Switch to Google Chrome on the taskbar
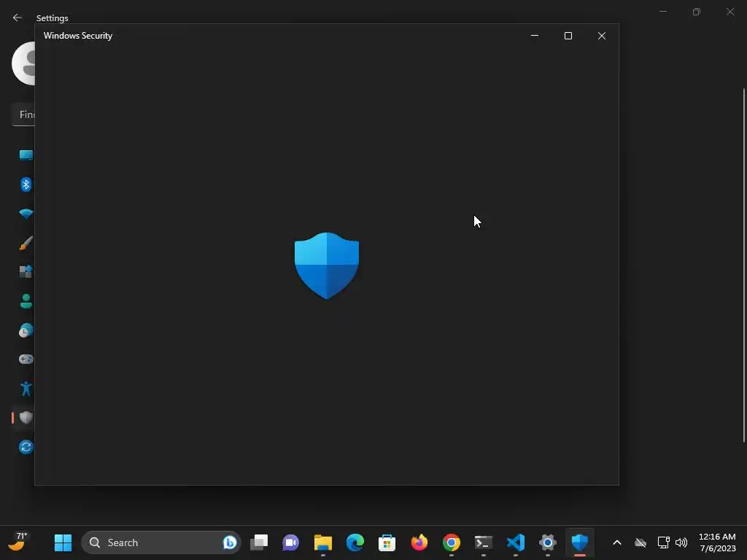Viewport: 747px width, 560px height. pos(451,542)
